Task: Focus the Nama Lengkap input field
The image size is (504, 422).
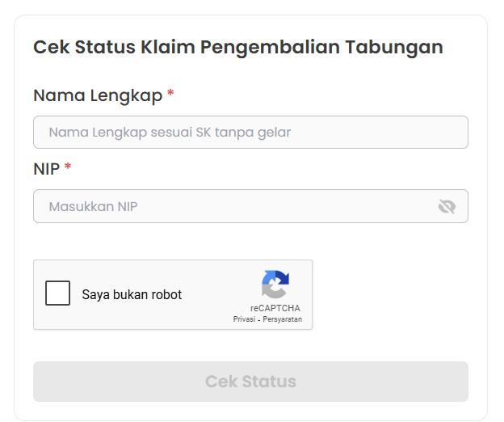Action: pos(250,133)
